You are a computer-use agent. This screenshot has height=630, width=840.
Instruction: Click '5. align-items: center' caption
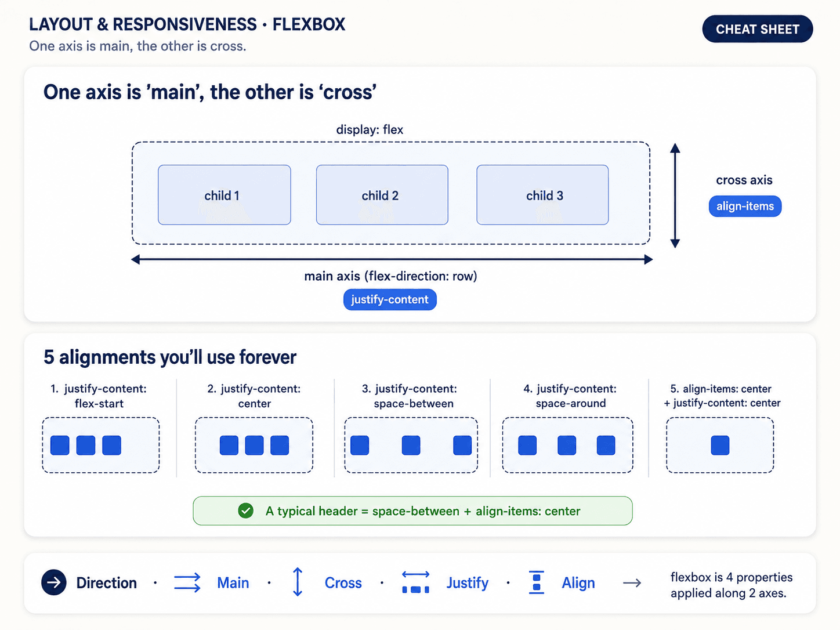coord(722,396)
